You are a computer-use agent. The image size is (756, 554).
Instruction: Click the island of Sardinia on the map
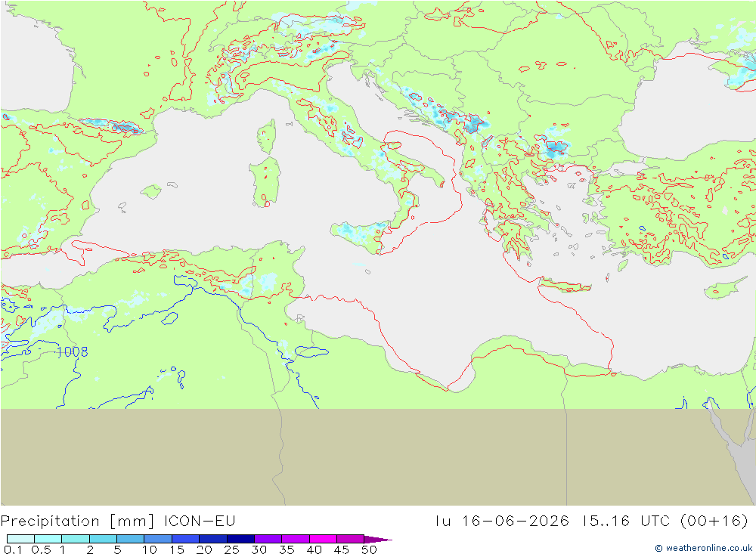tap(265, 182)
